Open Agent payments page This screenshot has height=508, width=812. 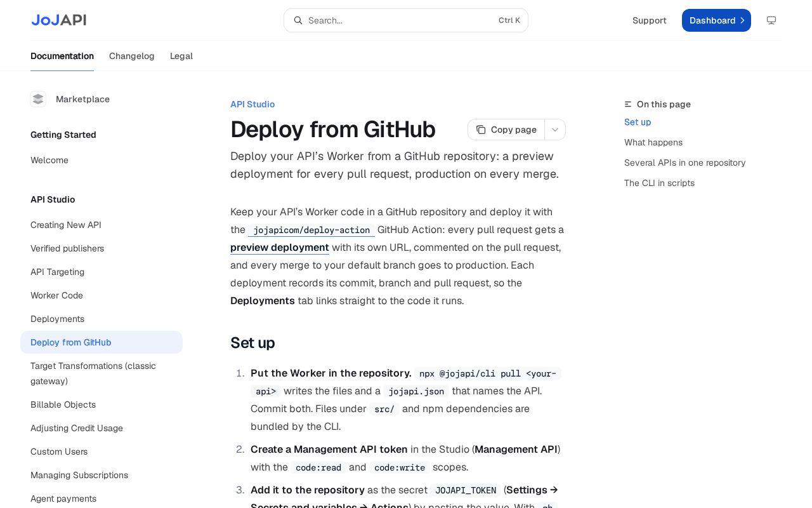(101, 498)
